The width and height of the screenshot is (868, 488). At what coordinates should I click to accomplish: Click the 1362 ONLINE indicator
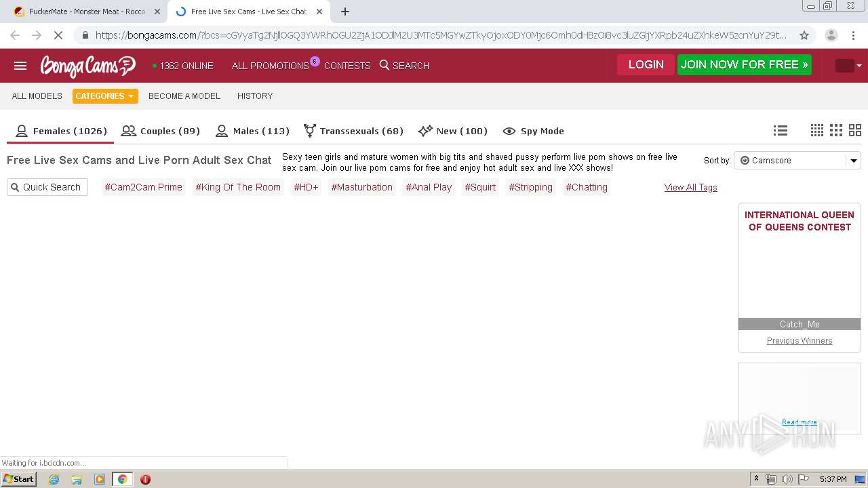[183, 66]
